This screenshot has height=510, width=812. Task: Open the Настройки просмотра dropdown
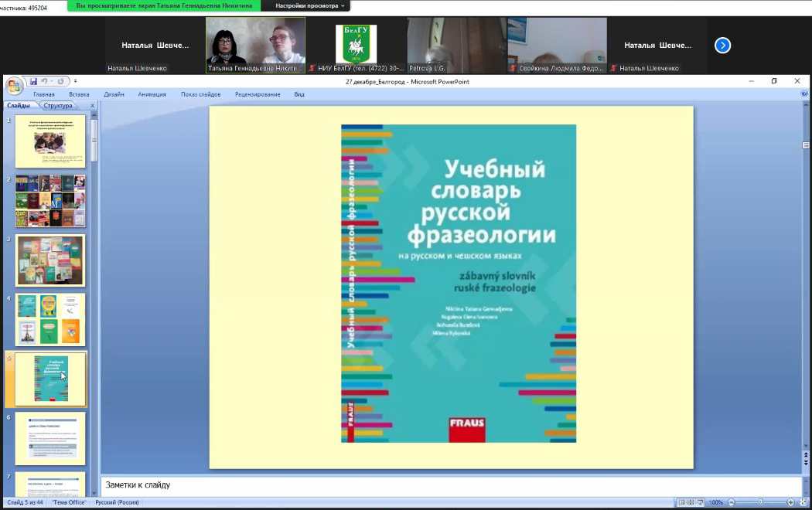point(309,5)
